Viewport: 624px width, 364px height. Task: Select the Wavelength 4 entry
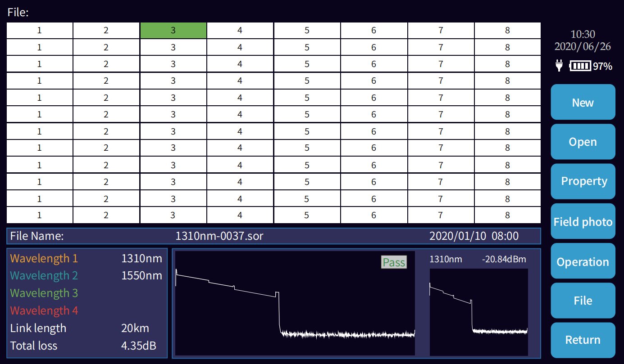pyautogui.click(x=44, y=310)
